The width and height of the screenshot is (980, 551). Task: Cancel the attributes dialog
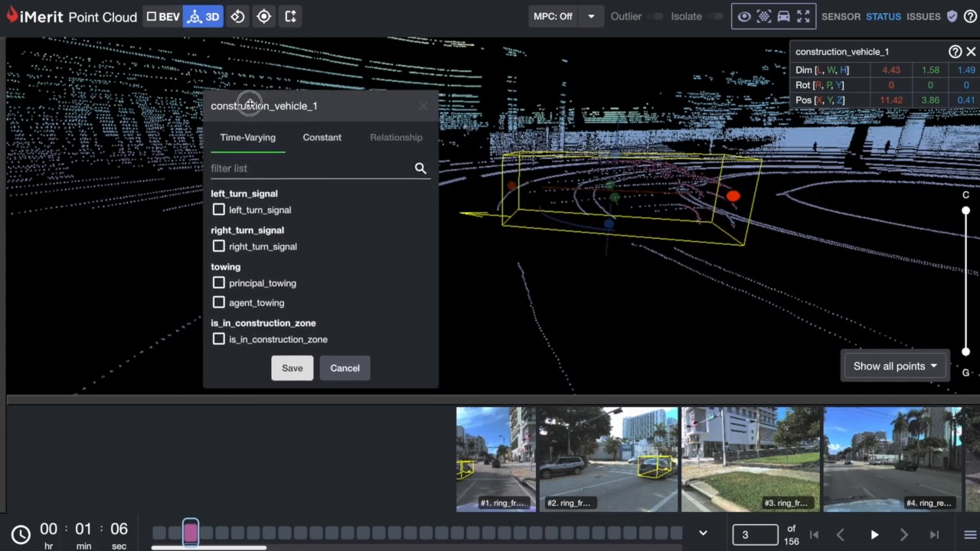click(345, 368)
